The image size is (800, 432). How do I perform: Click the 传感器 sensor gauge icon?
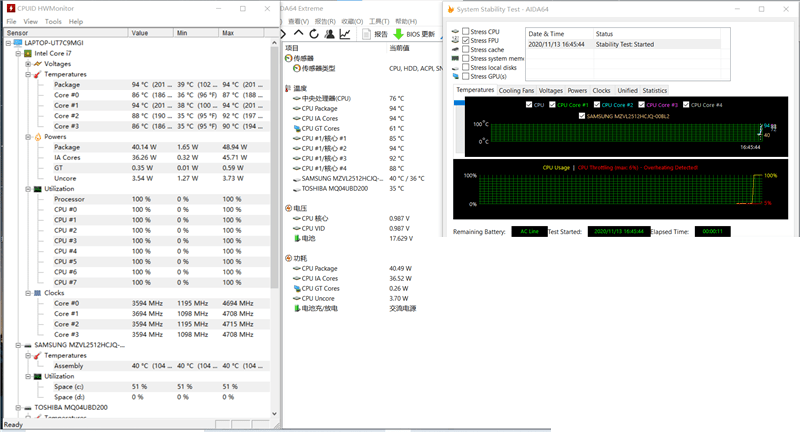click(x=288, y=58)
